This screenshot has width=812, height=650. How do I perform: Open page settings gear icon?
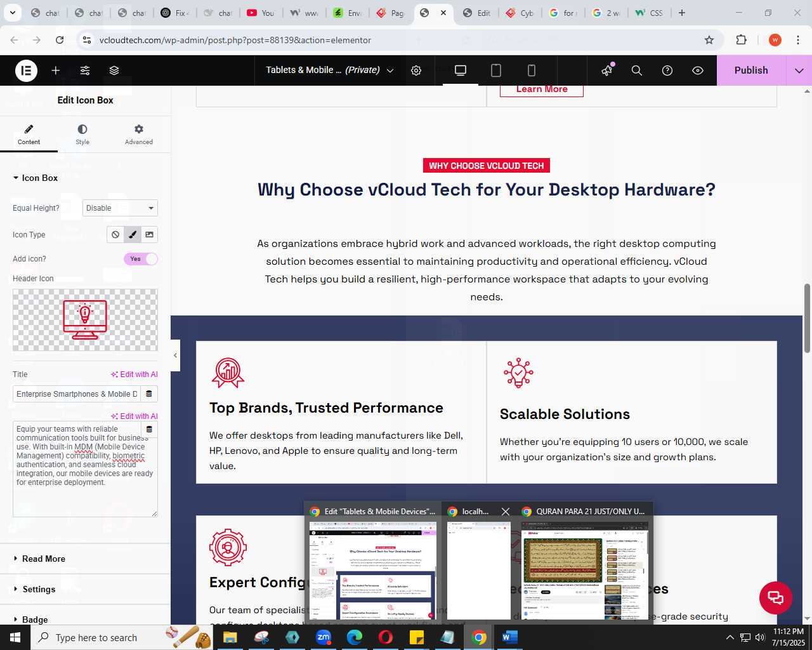(416, 70)
